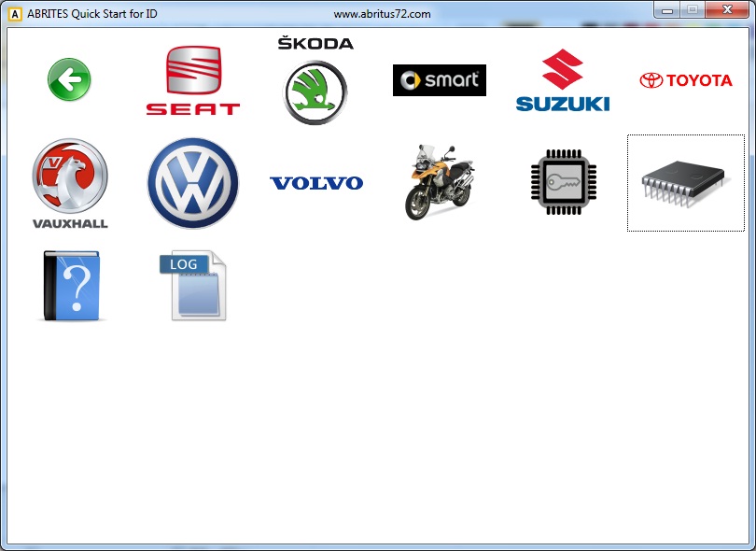Click the ABRITES Quick Start for ID title

click(x=92, y=14)
